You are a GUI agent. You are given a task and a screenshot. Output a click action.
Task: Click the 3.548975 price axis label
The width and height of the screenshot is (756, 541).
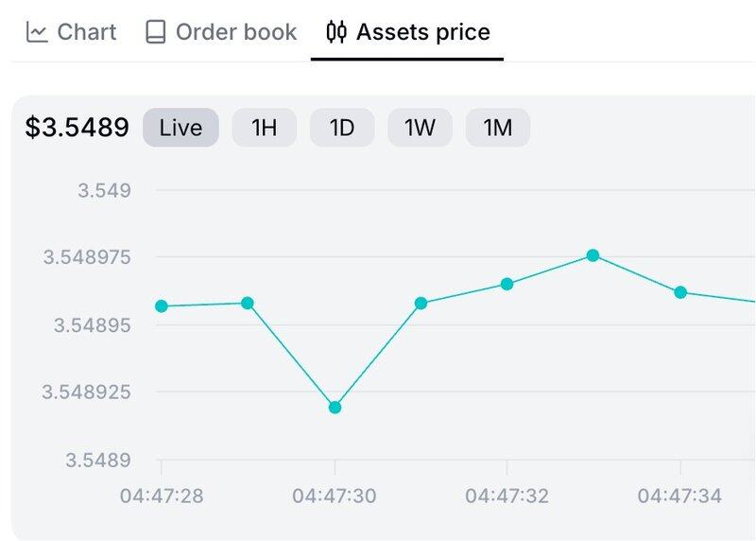(x=87, y=257)
